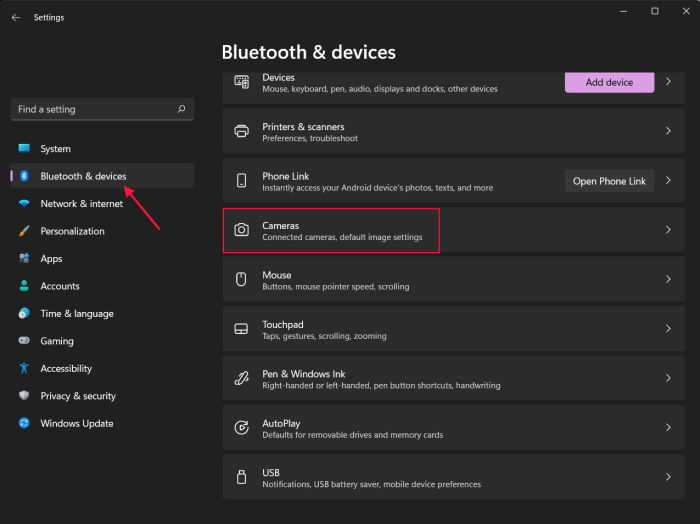Screen dimensions: 700x524
Task: Expand the USB settings chevron
Action: click(668, 477)
